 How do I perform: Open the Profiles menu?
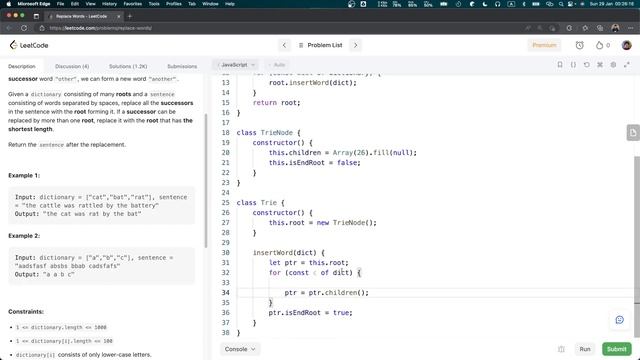coord(173,4)
